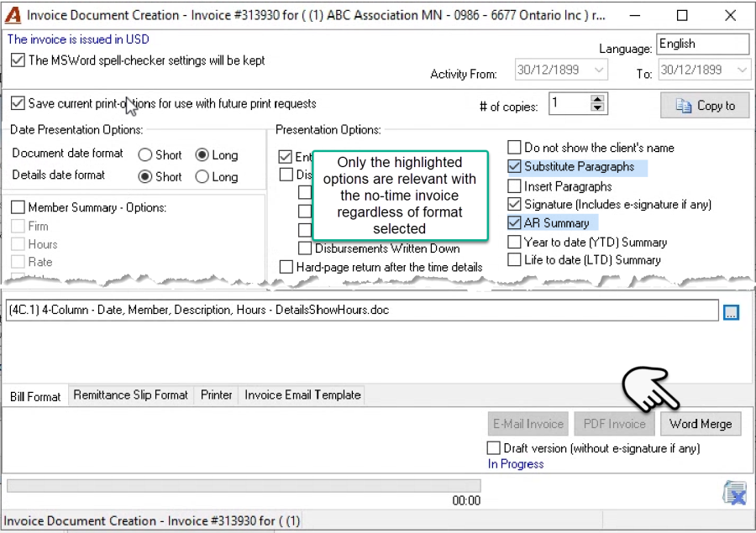Open the Language combo box
756x533 pixels.
tap(702, 44)
